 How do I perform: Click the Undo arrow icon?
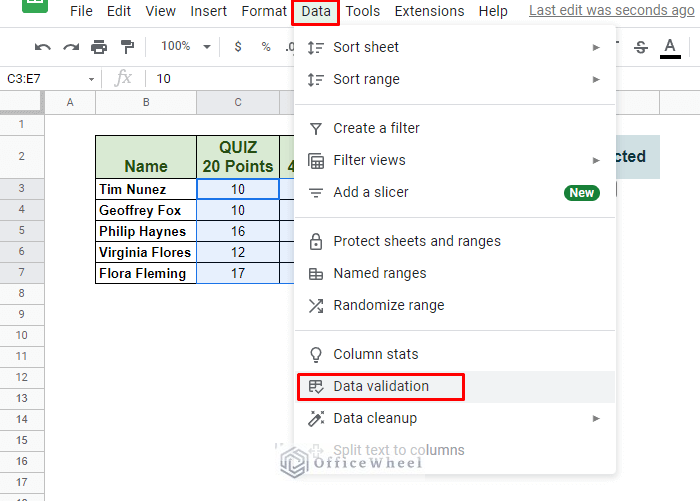click(42, 47)
